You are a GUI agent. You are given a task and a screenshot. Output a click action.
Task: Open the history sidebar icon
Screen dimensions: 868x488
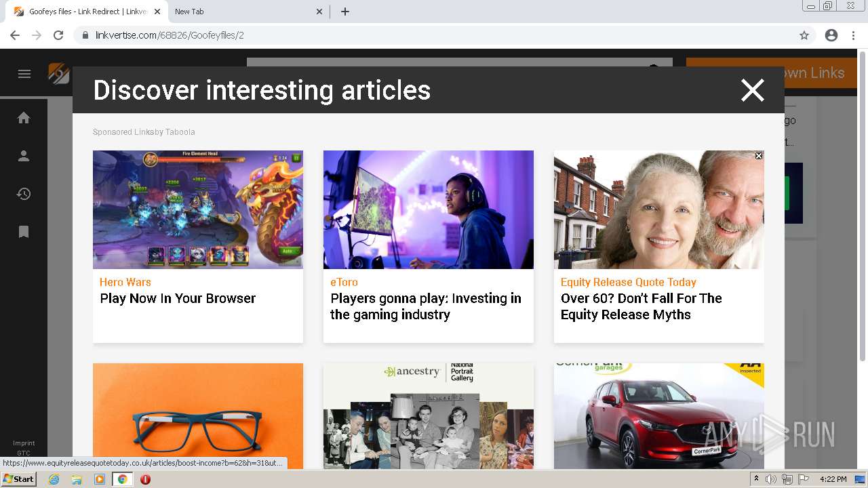24,194
